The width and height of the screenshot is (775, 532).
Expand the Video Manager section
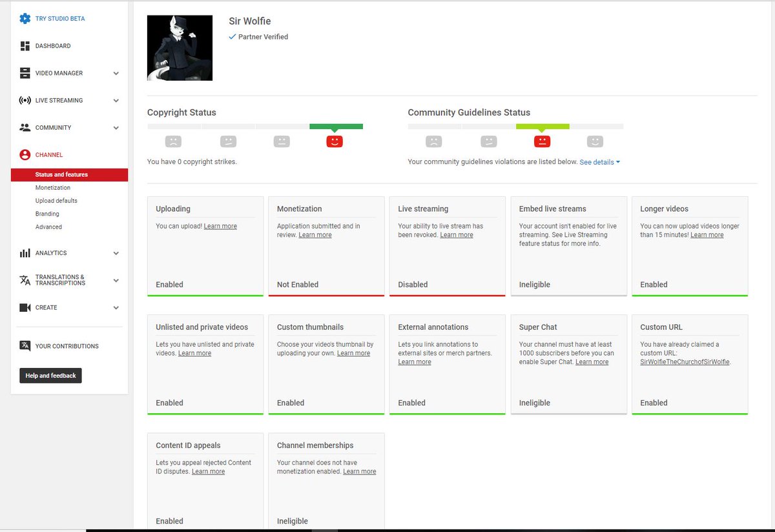pyautogui.click(x=116, y=74)
